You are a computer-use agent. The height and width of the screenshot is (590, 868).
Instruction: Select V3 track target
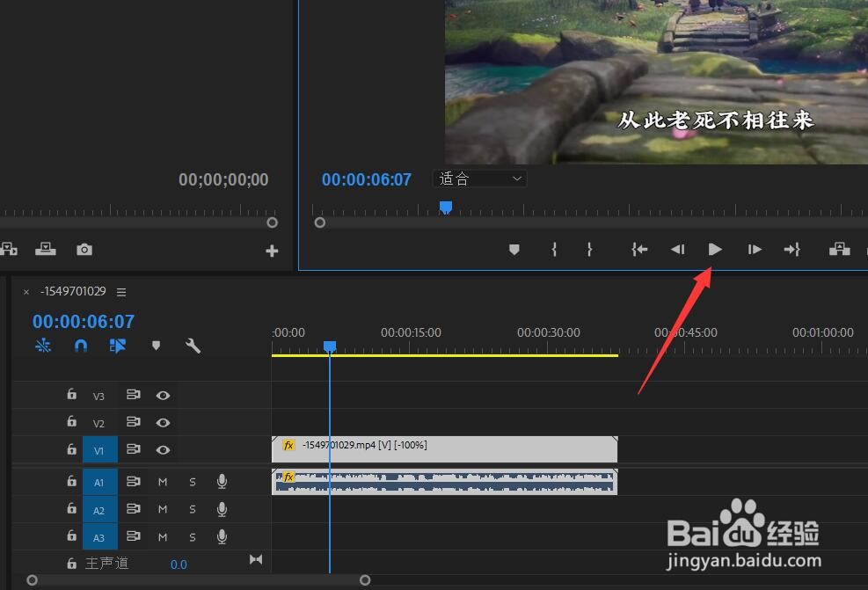pos(98,396)
